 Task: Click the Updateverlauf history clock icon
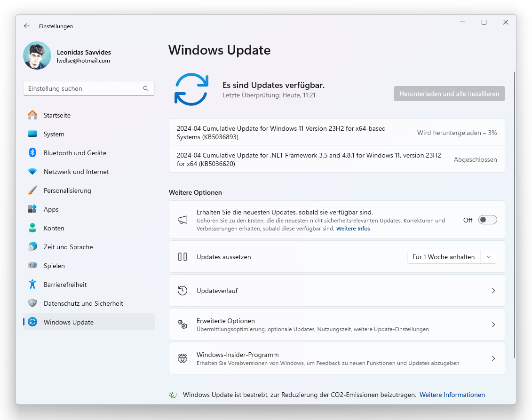[x=183, y=291]
